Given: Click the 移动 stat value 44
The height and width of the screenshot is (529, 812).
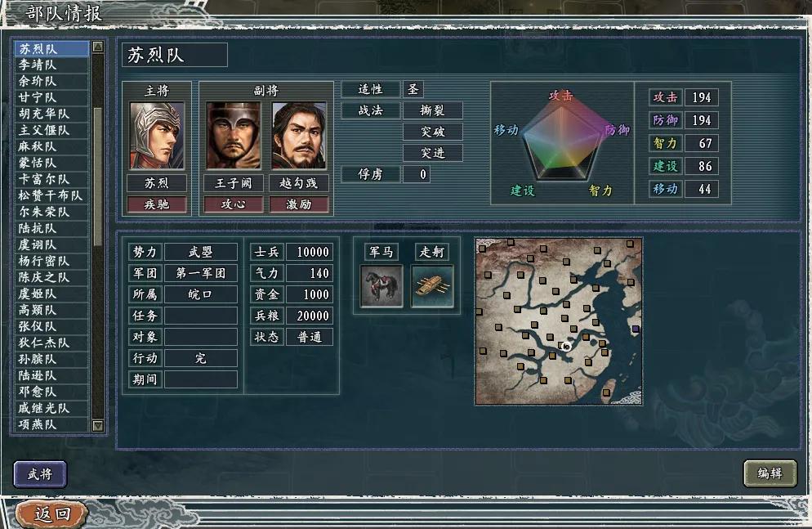Looking at the screenshot, I should pos(702,189).
